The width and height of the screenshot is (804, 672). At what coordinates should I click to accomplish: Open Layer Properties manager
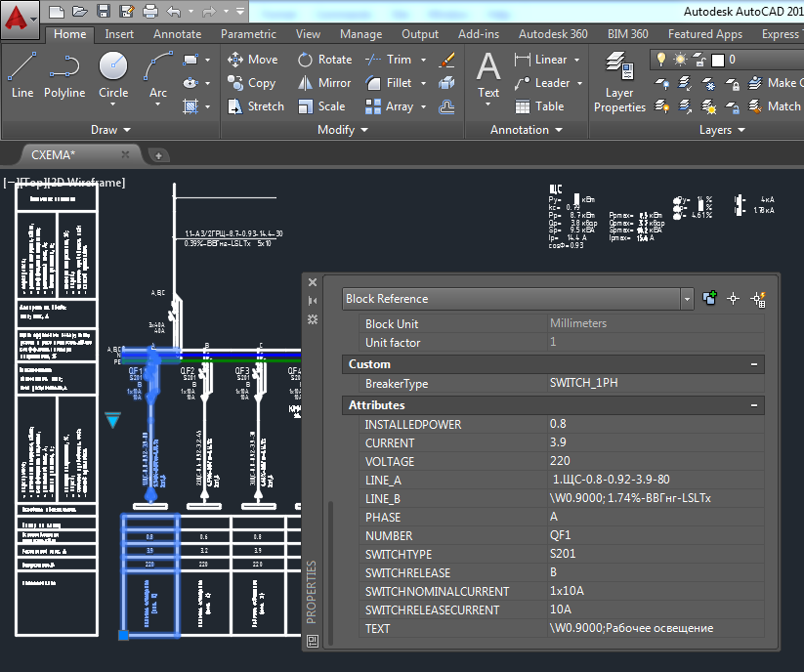pyautogui.click(x=619, y=82)
